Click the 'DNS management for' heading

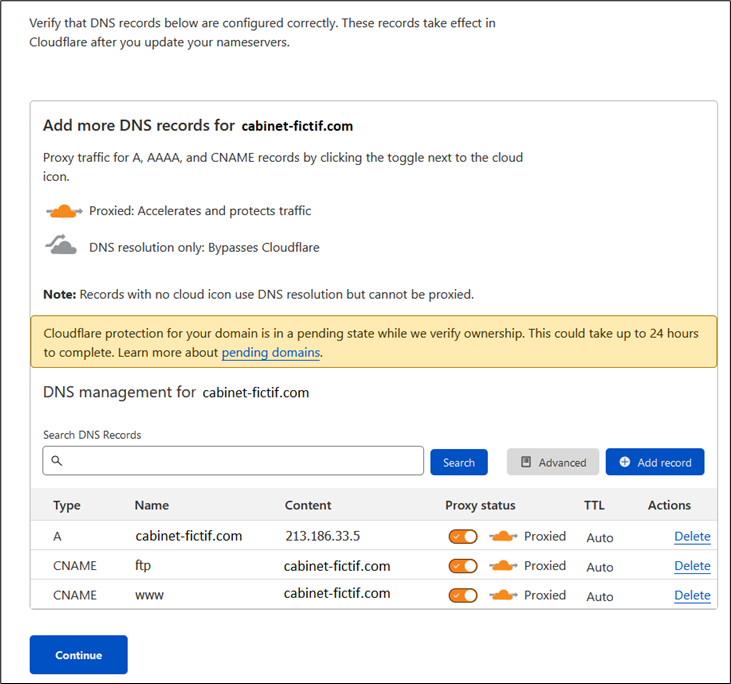[x=119, y=392]
